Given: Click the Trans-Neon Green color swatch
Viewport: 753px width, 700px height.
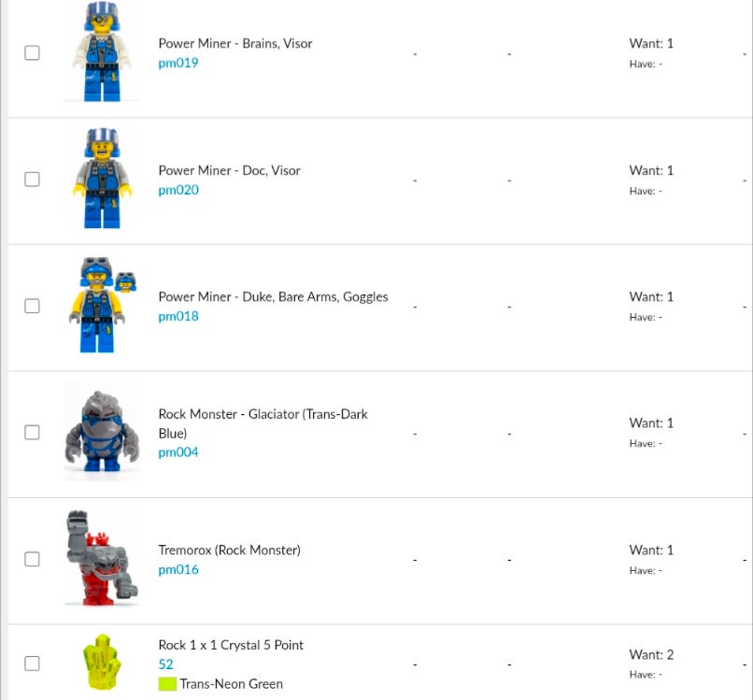Looking at the screenshot, I should point(167,684).
